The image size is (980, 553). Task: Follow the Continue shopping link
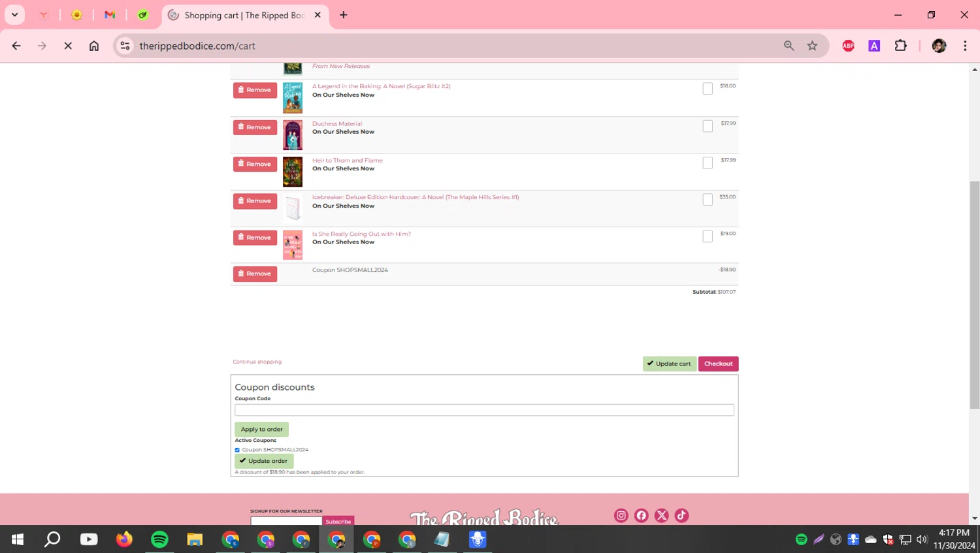pos(257,362)
